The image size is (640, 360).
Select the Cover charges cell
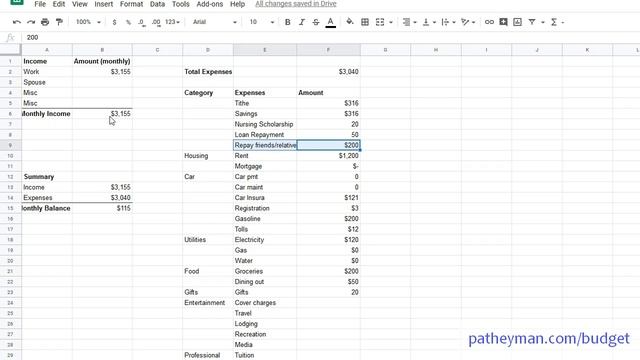tap(265, 303)
